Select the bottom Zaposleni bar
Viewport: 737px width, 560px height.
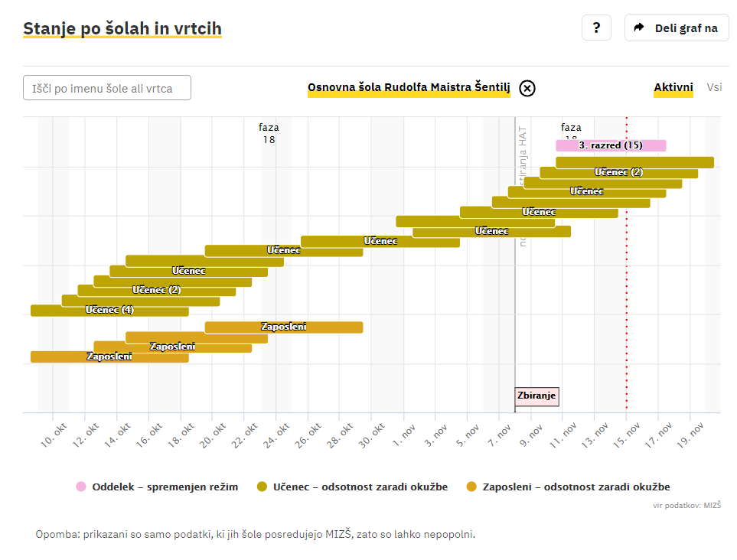coord(109,357)
